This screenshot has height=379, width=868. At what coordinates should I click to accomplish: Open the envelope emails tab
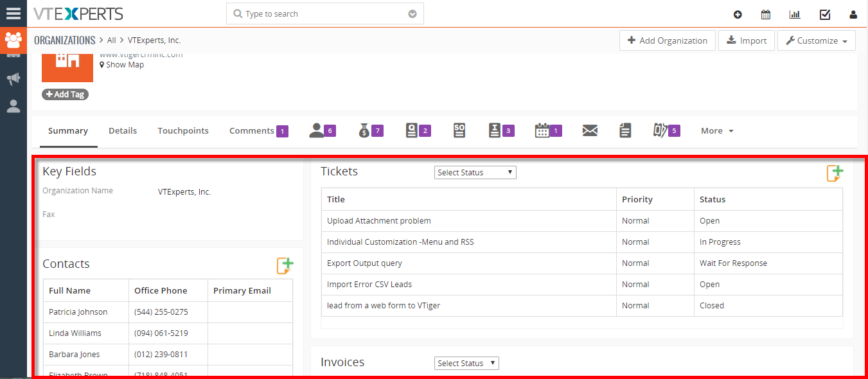click(x=590, y=130)
